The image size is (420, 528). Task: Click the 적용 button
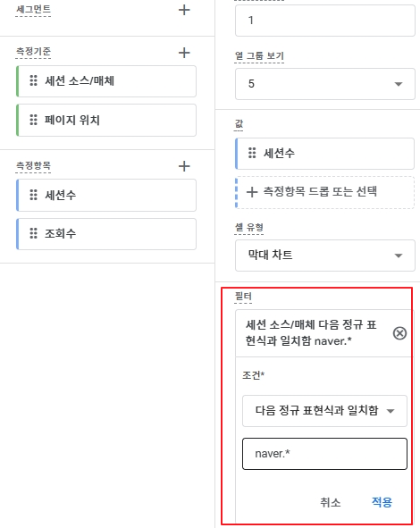(382, 502)
